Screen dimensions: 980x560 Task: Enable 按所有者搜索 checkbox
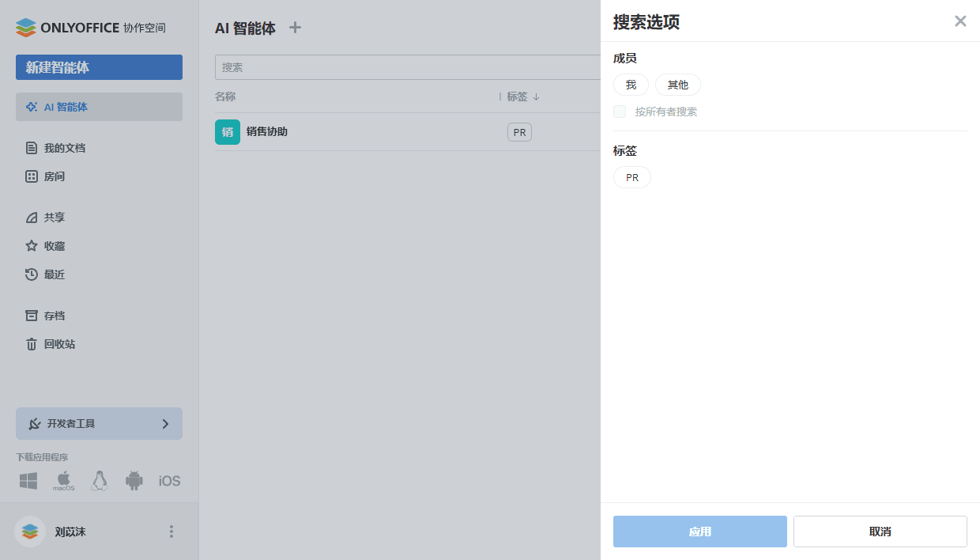click(620, 112)
